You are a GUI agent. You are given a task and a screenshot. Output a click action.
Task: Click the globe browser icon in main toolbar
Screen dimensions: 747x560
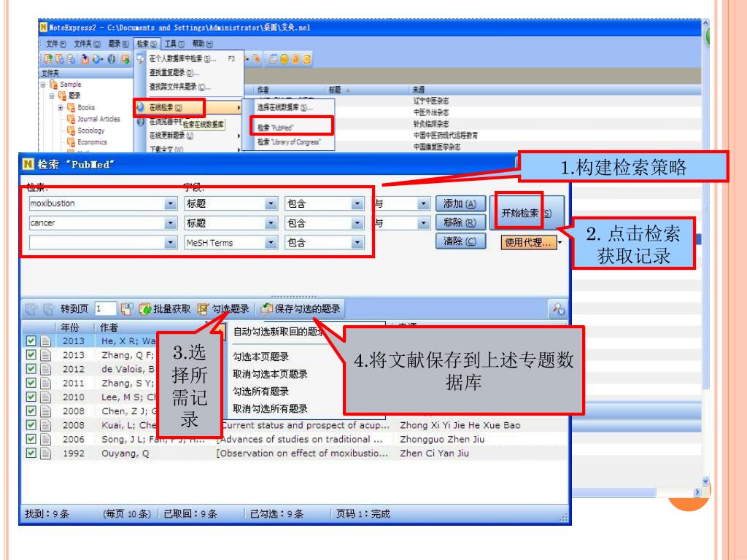pos(112,59)
